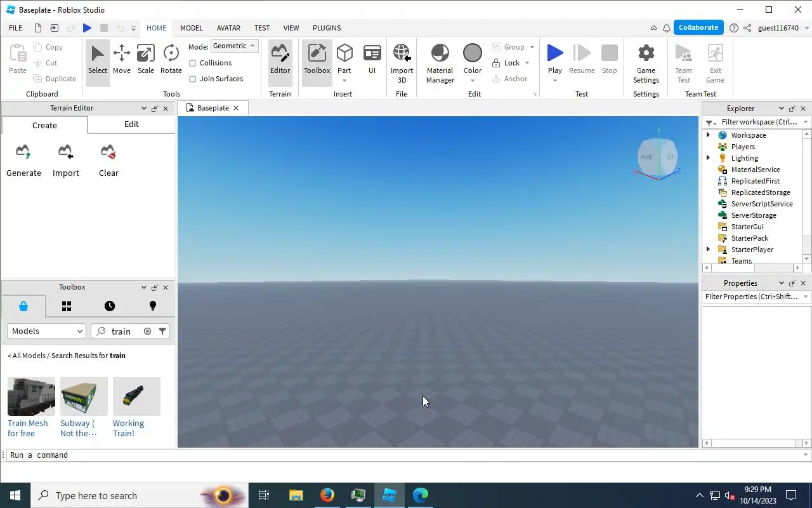812x508 pixels.
Task: Open the FILE menu
Action: point(15,28)
